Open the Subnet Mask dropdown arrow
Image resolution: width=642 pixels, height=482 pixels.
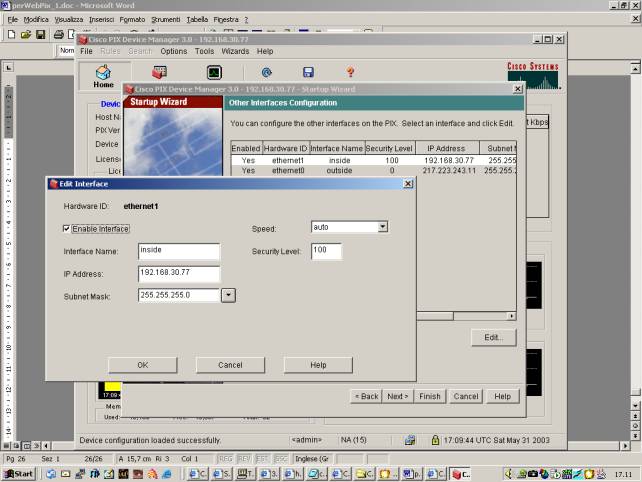point(228,295)
